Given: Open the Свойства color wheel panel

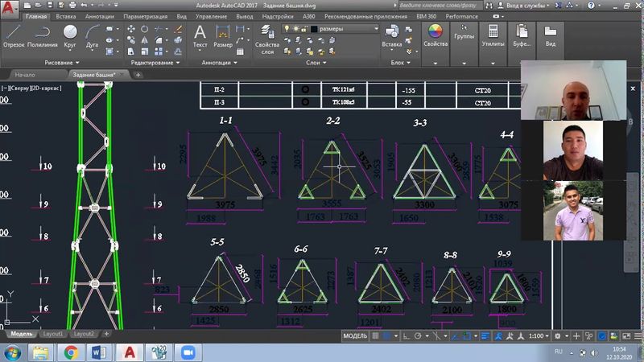Looking at the screenshot, I should point(435,35).
